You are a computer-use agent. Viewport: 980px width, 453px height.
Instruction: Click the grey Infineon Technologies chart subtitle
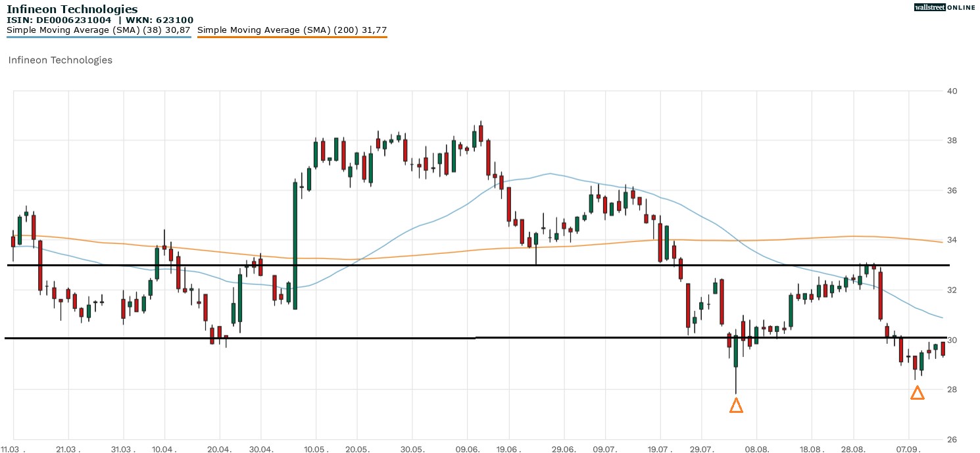(x=61, y=60)
